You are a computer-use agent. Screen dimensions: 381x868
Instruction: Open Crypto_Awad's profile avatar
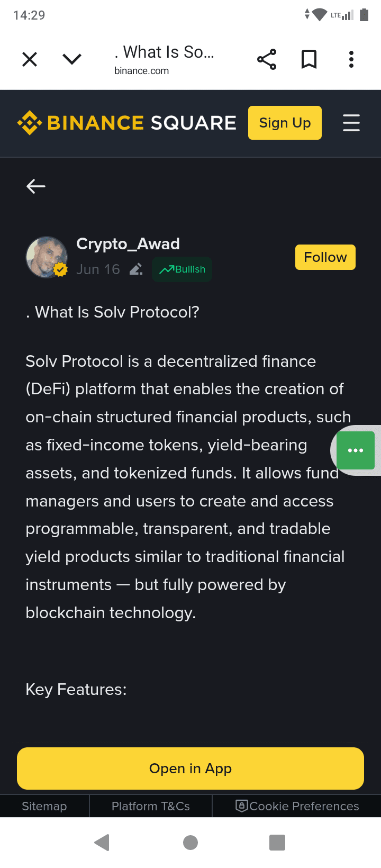click(47, 257)
